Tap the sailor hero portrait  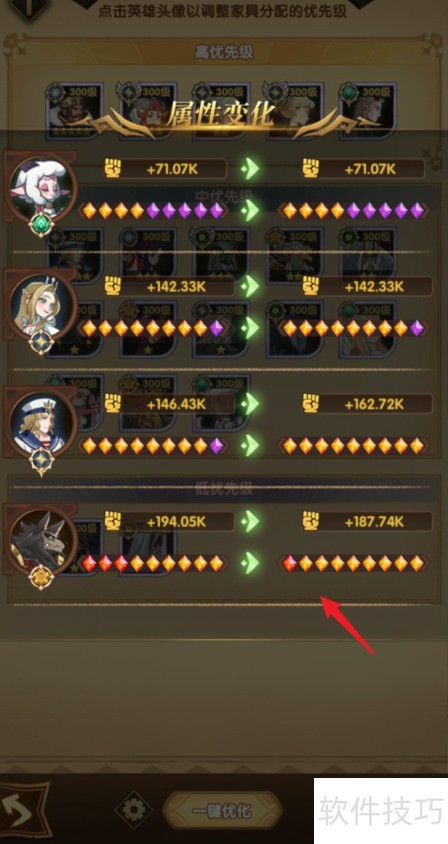pyautogui.click(x=41, y=421)
